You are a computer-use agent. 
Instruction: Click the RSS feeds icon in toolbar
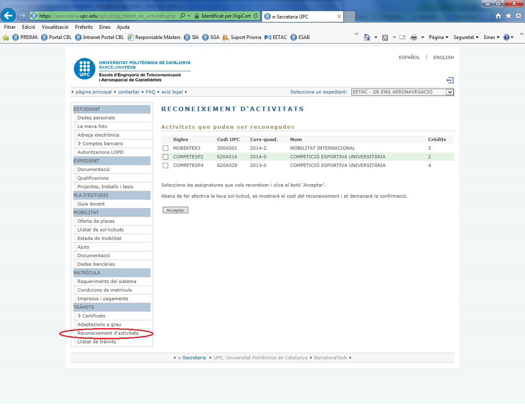(385, 37)
